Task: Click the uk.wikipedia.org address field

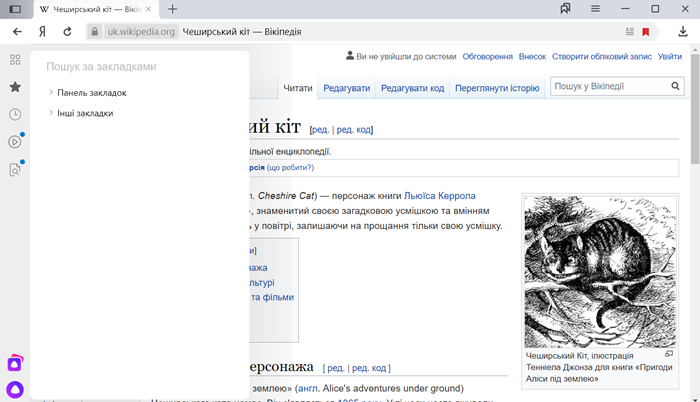Action: pos(141,32)
